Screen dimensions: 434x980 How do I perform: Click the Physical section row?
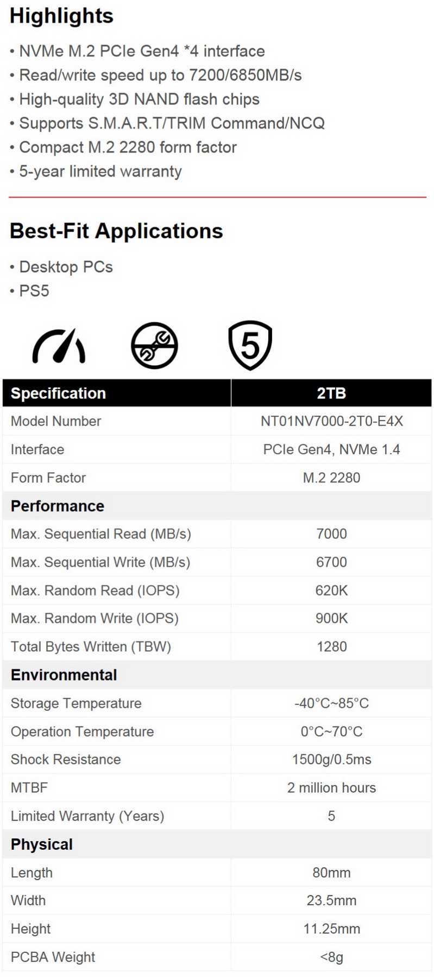pos(217,844)
